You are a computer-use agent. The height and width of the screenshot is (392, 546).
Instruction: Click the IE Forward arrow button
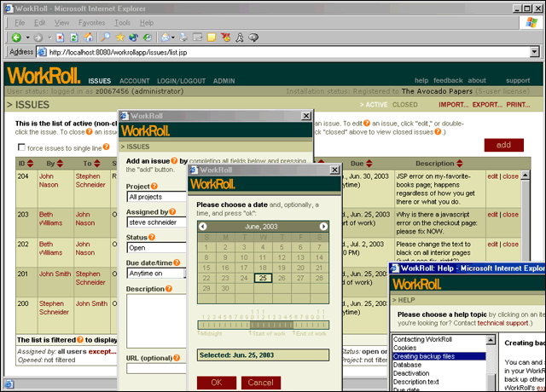(x=38, y=37)
